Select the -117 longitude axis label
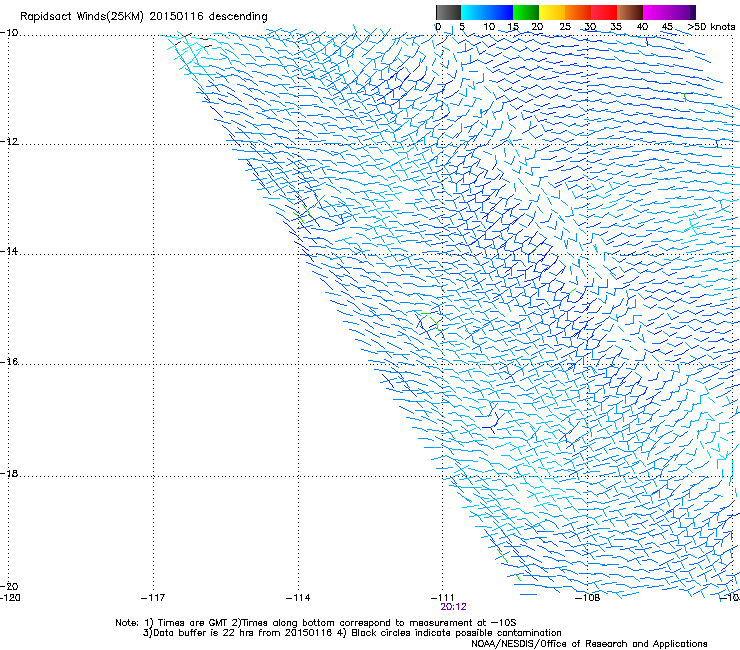740x650 pixels. click(153, 598)
